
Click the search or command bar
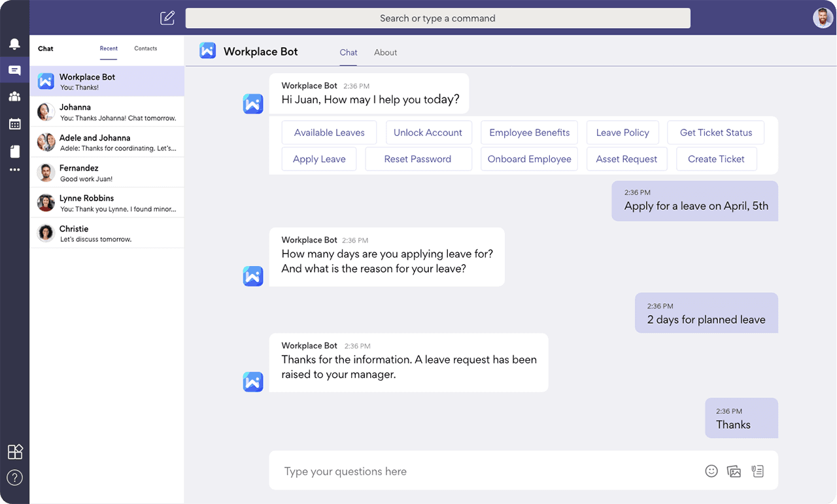point(438,18)
